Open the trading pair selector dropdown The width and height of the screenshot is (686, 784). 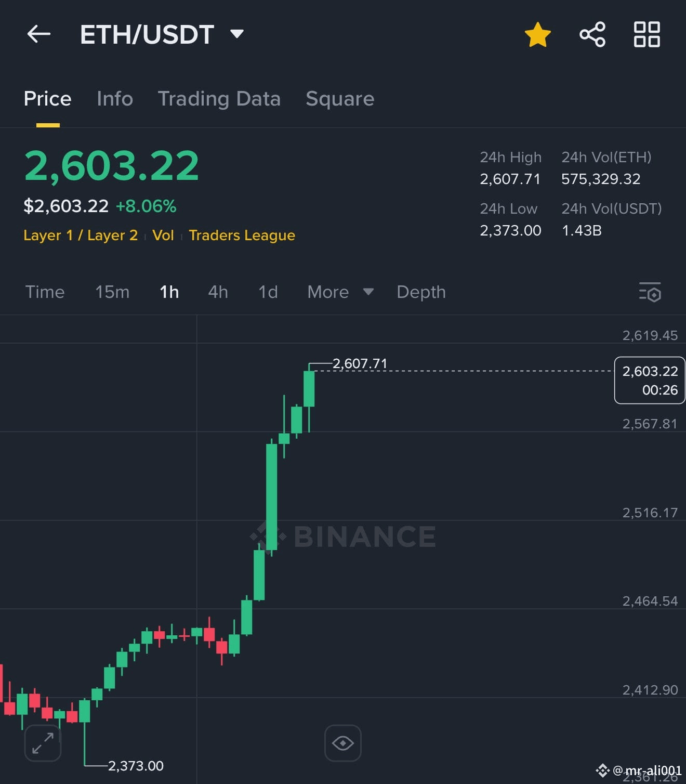(x=237, y=33)
